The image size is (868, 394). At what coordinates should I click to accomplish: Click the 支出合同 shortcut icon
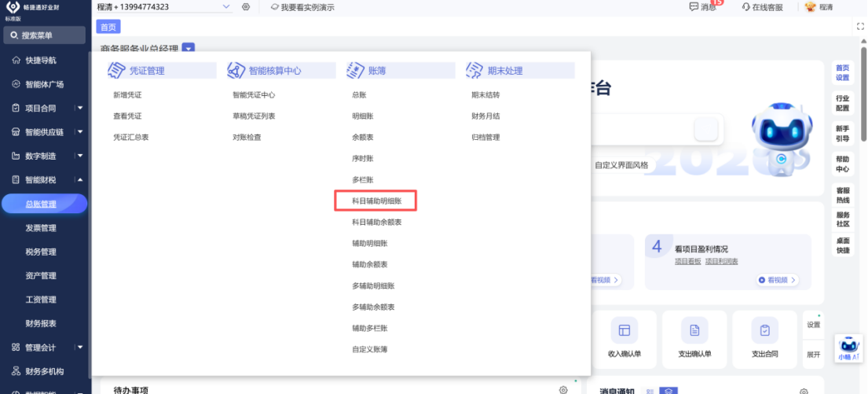(x=764, y=330)
